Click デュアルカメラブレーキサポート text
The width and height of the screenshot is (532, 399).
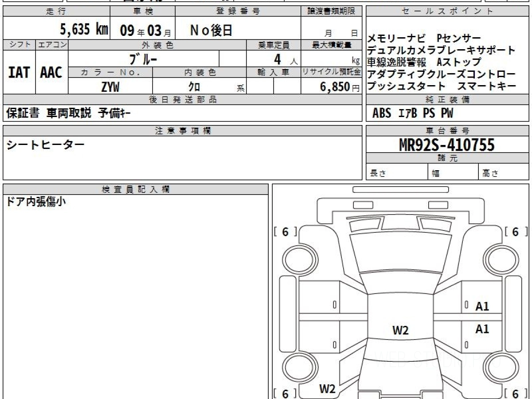coord(442,50)
